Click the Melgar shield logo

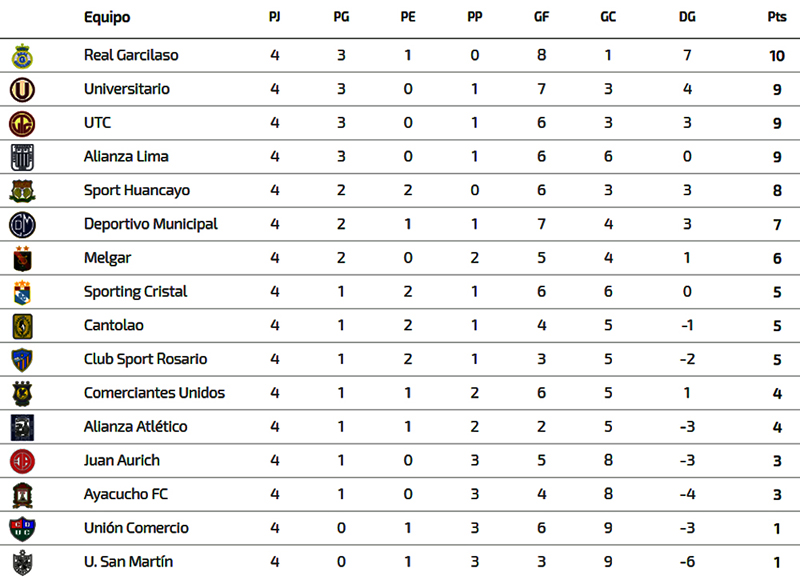22,259
